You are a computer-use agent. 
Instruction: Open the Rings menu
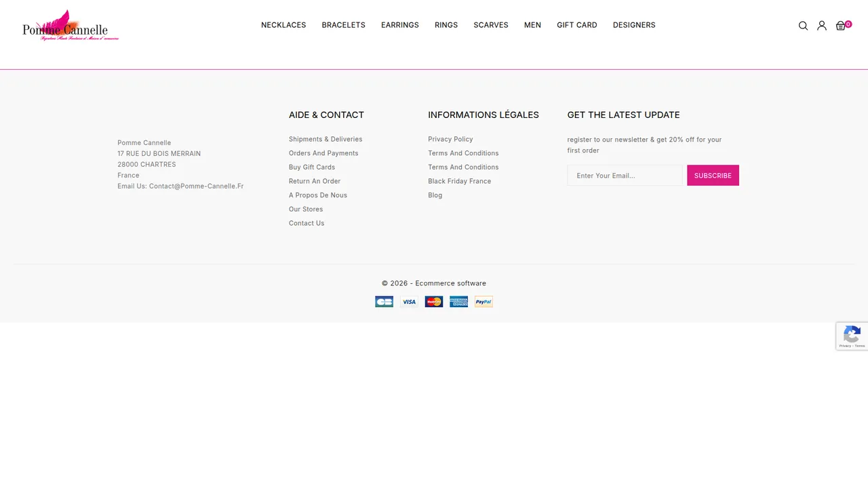coord(446,25)
